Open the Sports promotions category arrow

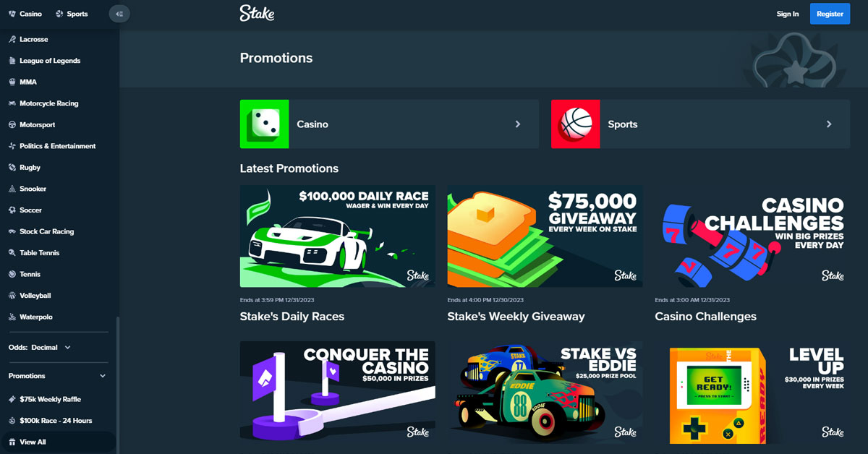(829, 124)
